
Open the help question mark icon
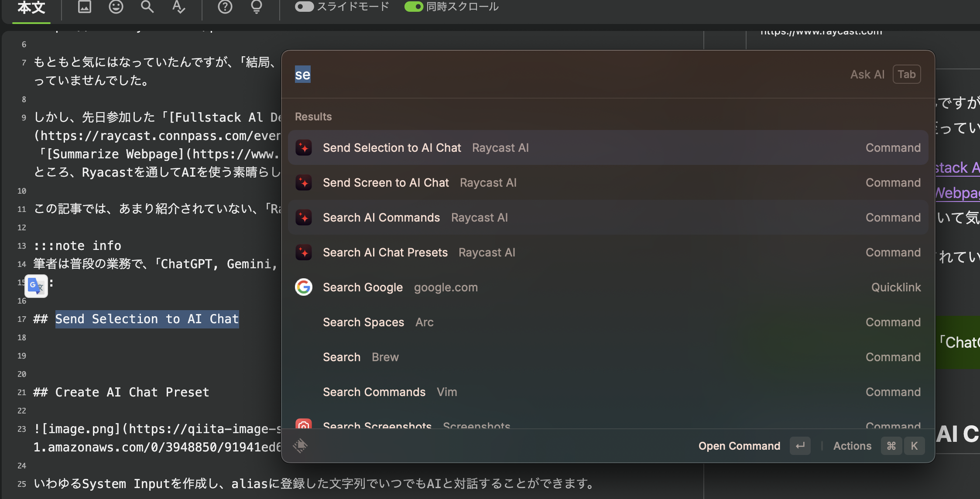(x=225, y=7)
